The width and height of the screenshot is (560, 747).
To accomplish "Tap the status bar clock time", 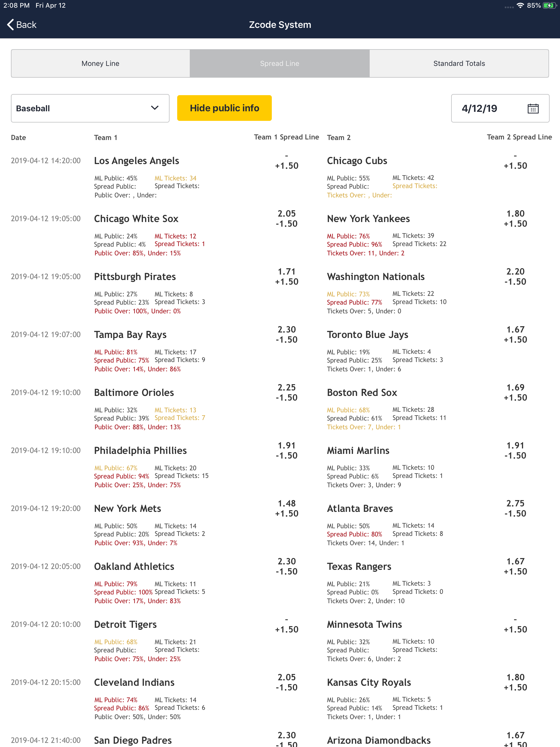I will 17,5.
